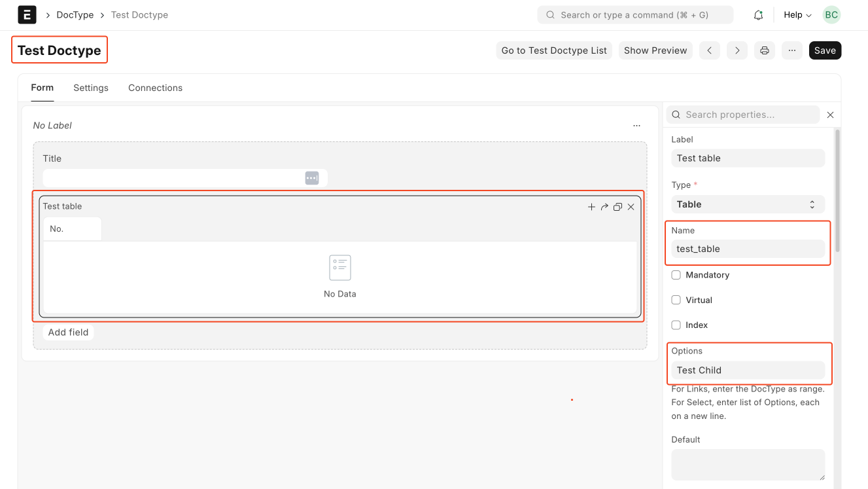Click the Title field input in form

(185, 178)
